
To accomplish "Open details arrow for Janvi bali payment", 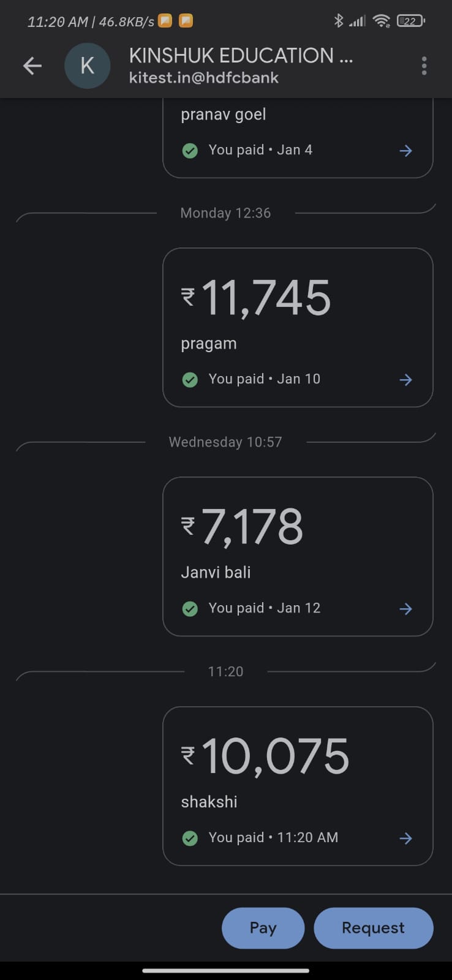I will coord(405,609).
